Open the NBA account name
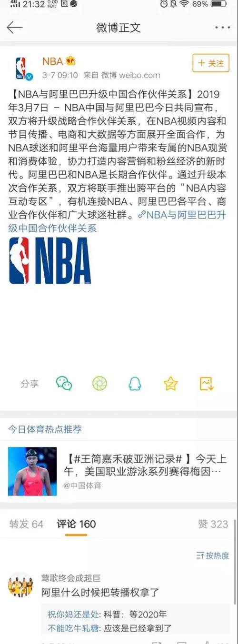The width and height of the screenshot is (238, 644). click(52, 61)
